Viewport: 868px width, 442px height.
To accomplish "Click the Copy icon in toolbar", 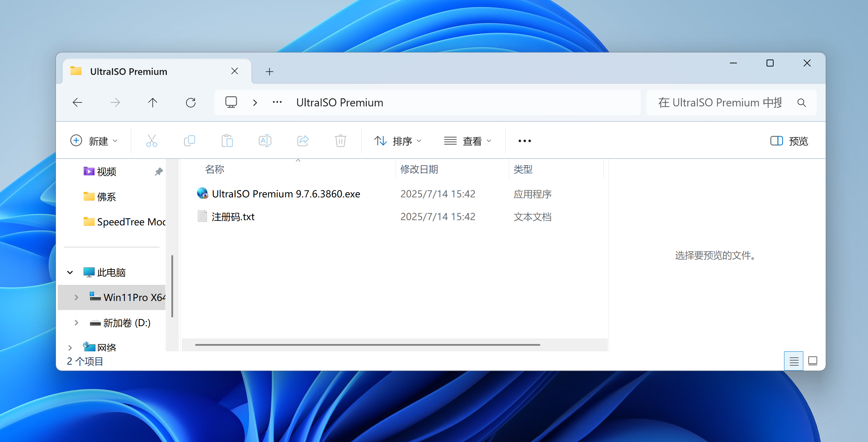I will [x=189, y=141].
